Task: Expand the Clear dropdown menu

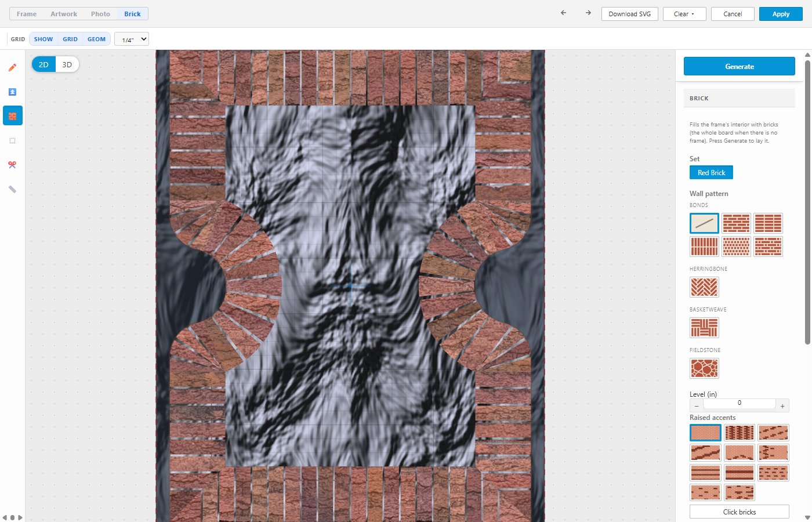Action: click(684, 14)
